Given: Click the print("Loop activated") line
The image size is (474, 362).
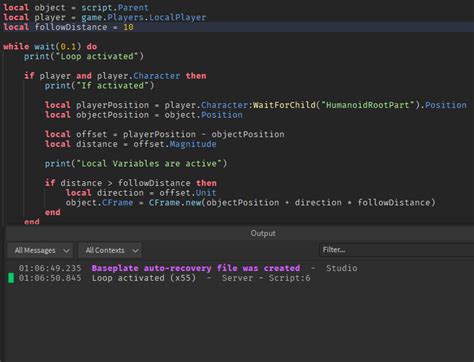Looking at the screenshot, I should point(84,56).
